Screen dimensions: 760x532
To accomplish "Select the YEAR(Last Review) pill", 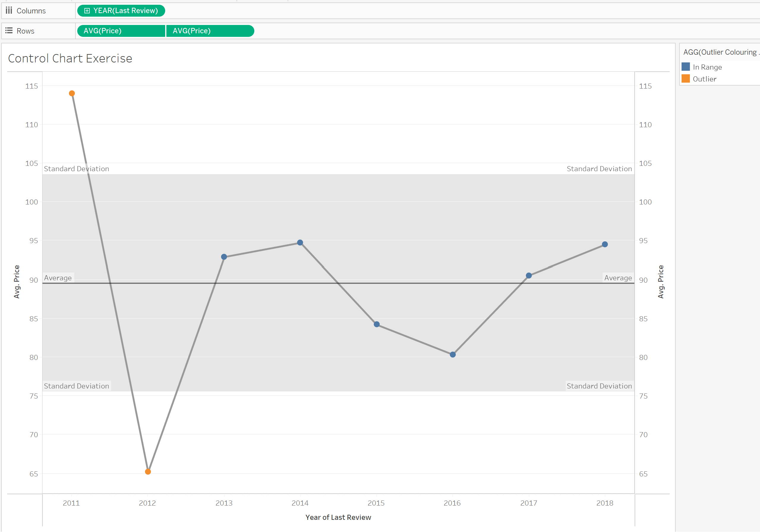I will point(125,11).
